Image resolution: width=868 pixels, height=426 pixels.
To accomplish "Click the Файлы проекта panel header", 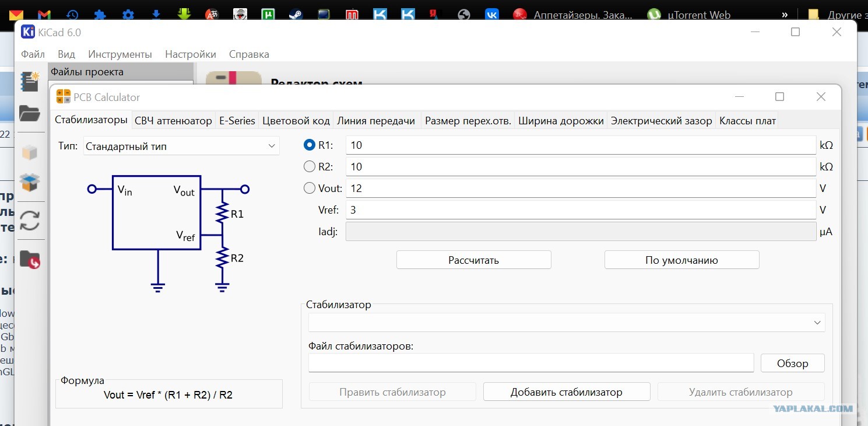I will tap(121, 72).
